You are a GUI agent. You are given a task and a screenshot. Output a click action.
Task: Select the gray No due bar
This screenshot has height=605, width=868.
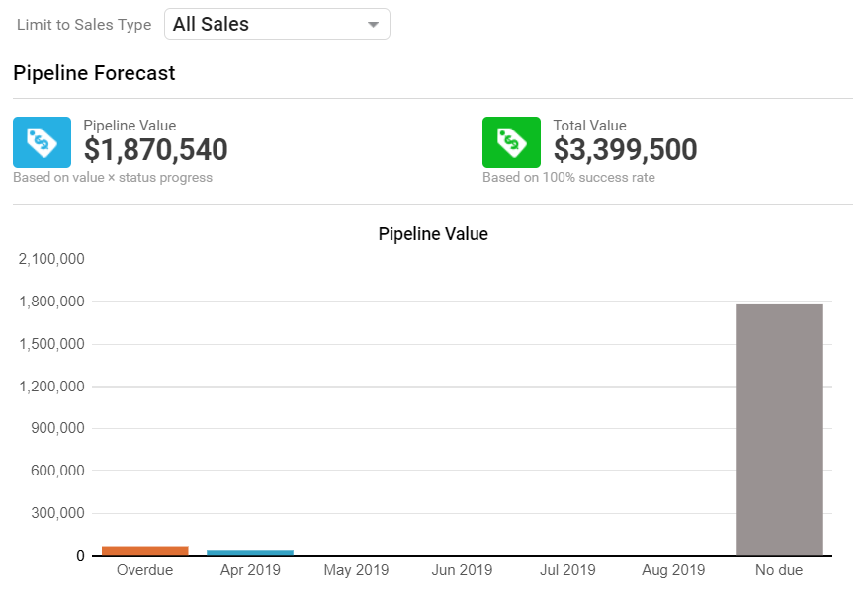point(779,430)
